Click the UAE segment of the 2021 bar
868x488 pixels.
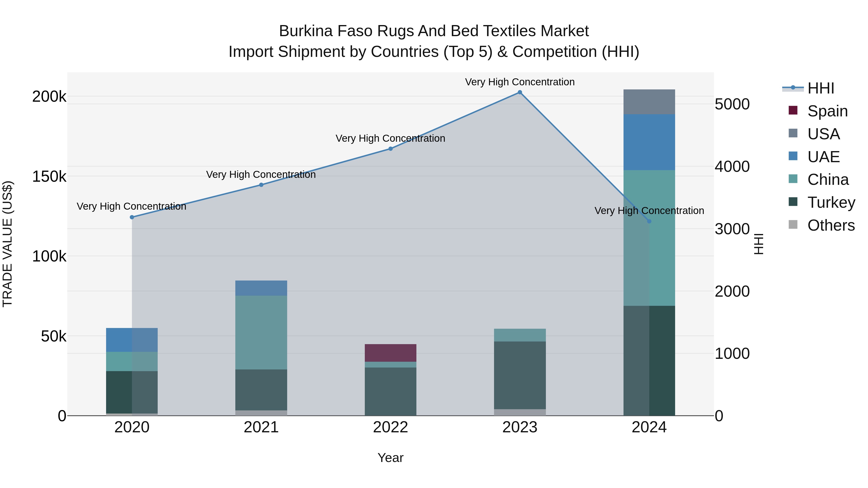coord(261,288)
